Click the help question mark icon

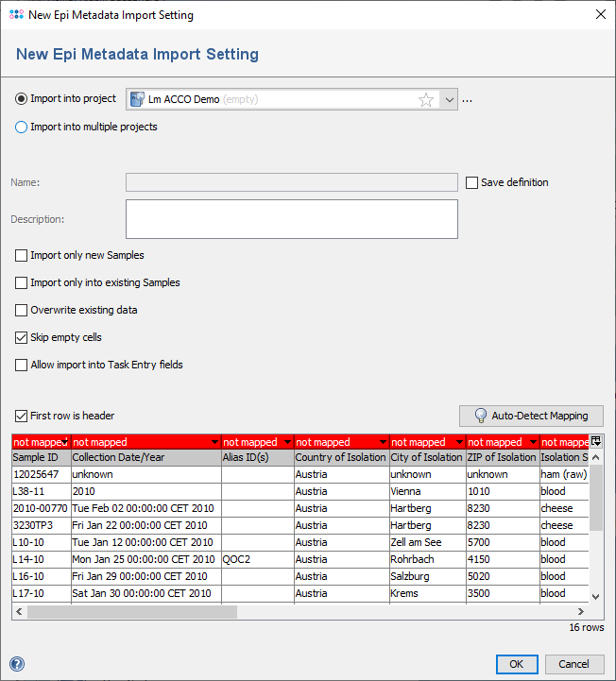click(16, 664)
